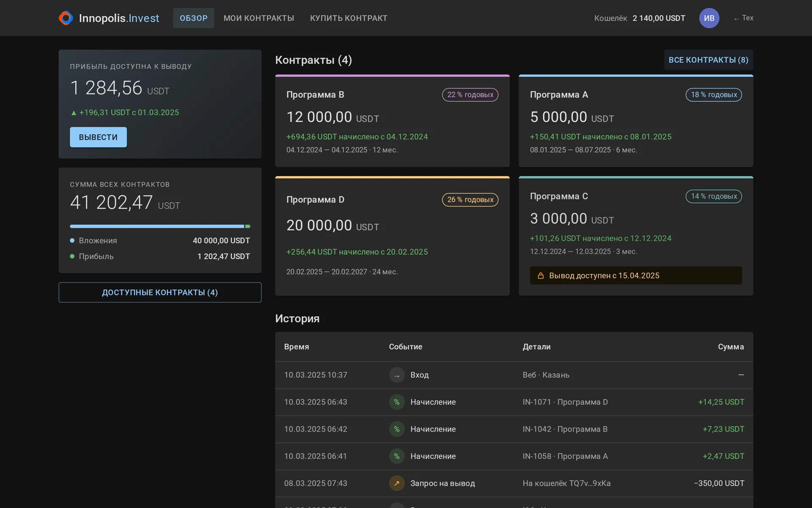Click the Сумма column header
This screenshot has width=812, height=508.
click(731, 347)
